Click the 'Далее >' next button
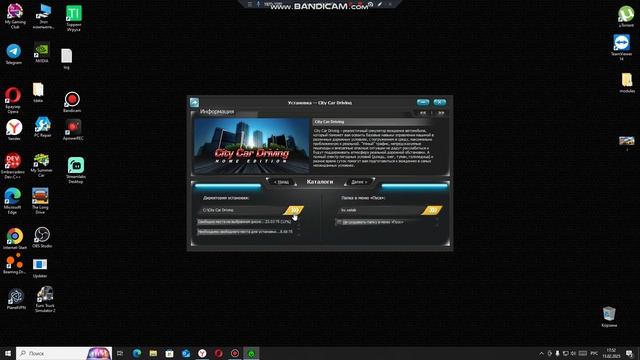Image resolution: width=640 pixels, height=360 pixels. 359,182
